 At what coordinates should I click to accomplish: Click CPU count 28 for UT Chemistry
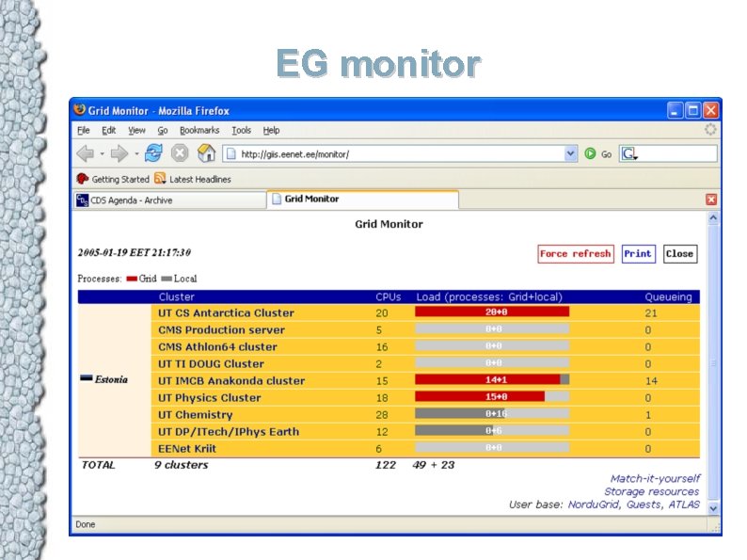[x=382, y=415]
